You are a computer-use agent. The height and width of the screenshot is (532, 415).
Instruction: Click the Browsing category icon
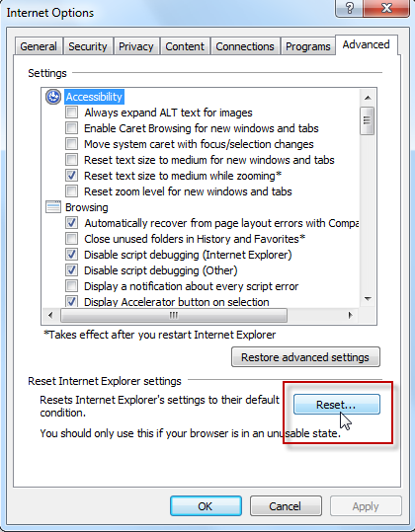53,207
